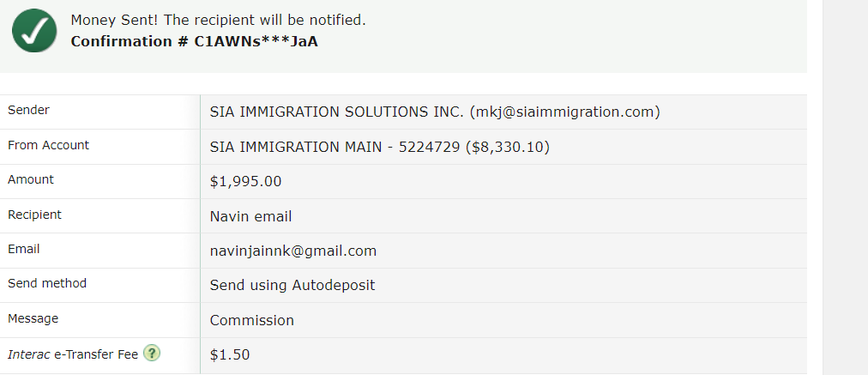Screen dimensions: 868x375
Task: Select SIA IMMIGRATION SOLUTIONS INC. sender value
Action: pos(435,112)
